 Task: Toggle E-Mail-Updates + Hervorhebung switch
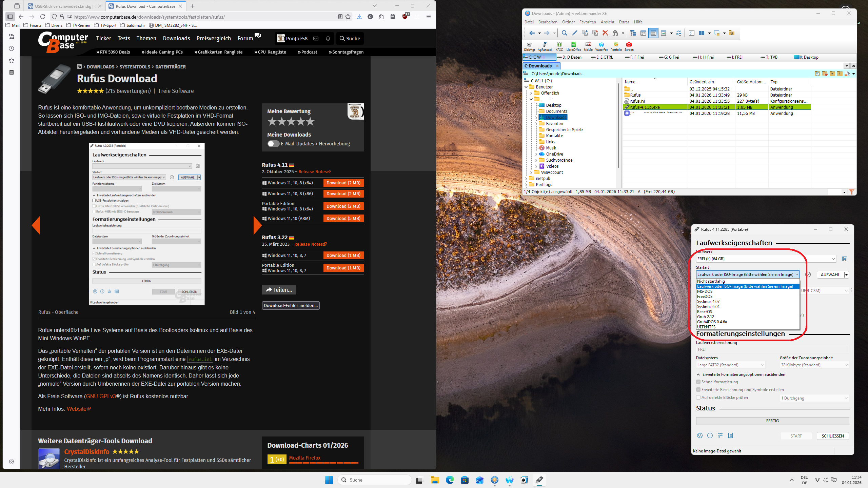click(273, 144)
